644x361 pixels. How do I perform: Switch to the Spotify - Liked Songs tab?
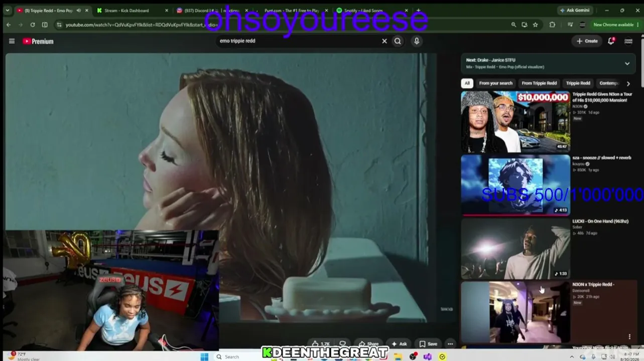(371, 11)
